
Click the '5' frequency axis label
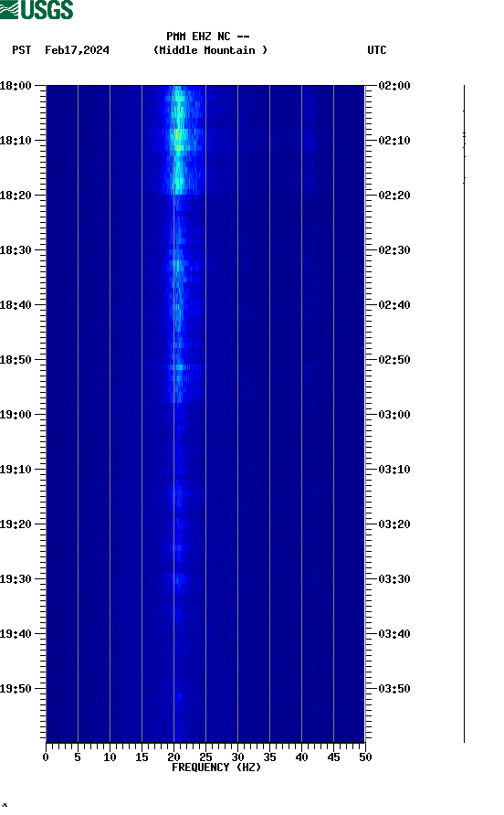pos(78,757)
